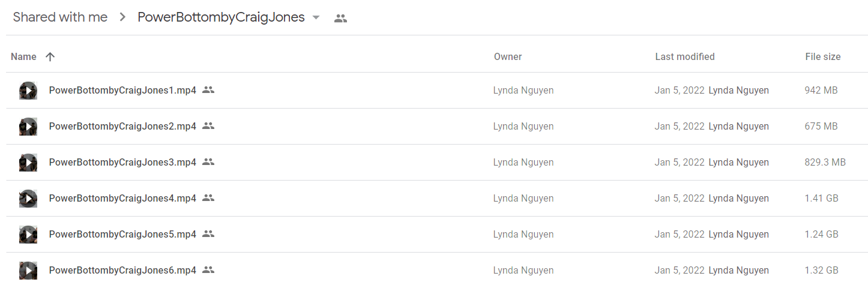Click shared icon next to PowerBottombyCraigJones5.mp4
Viewport: 868px width, 288px height.
point(208,234)
